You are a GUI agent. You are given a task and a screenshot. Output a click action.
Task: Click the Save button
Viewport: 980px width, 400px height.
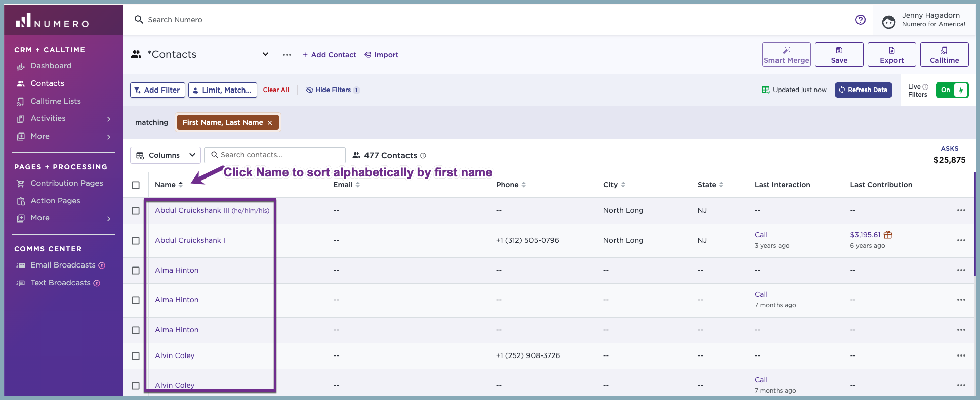(839, 55)
